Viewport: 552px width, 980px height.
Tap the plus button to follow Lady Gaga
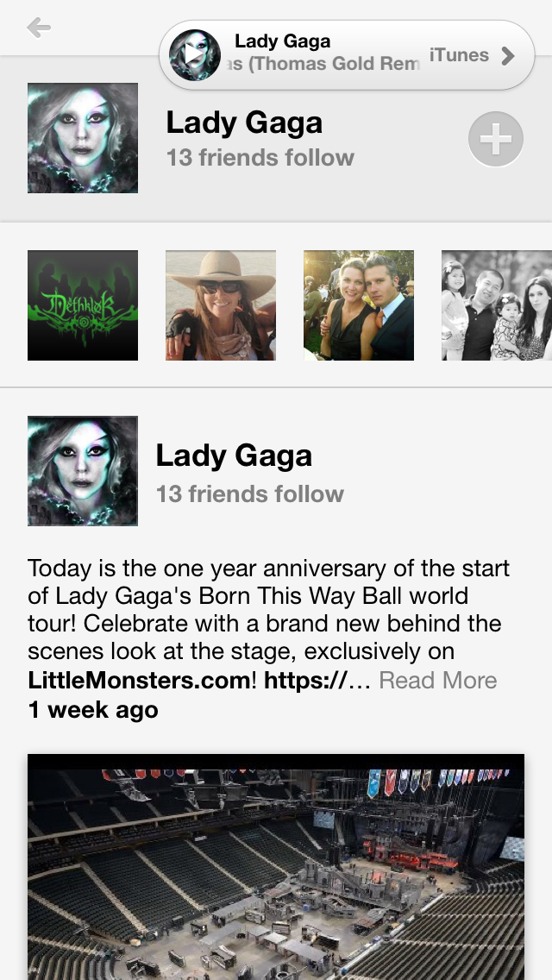[495, 139]
